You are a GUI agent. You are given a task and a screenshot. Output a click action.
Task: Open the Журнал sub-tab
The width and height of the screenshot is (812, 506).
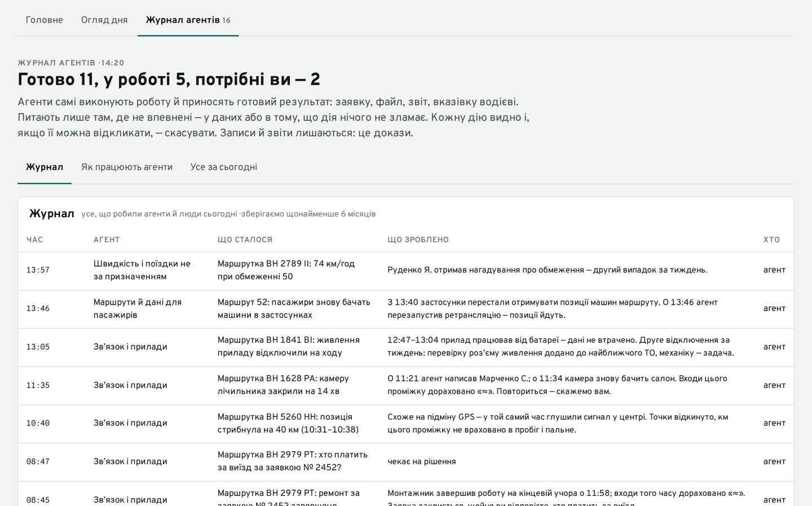pos(45,167)
